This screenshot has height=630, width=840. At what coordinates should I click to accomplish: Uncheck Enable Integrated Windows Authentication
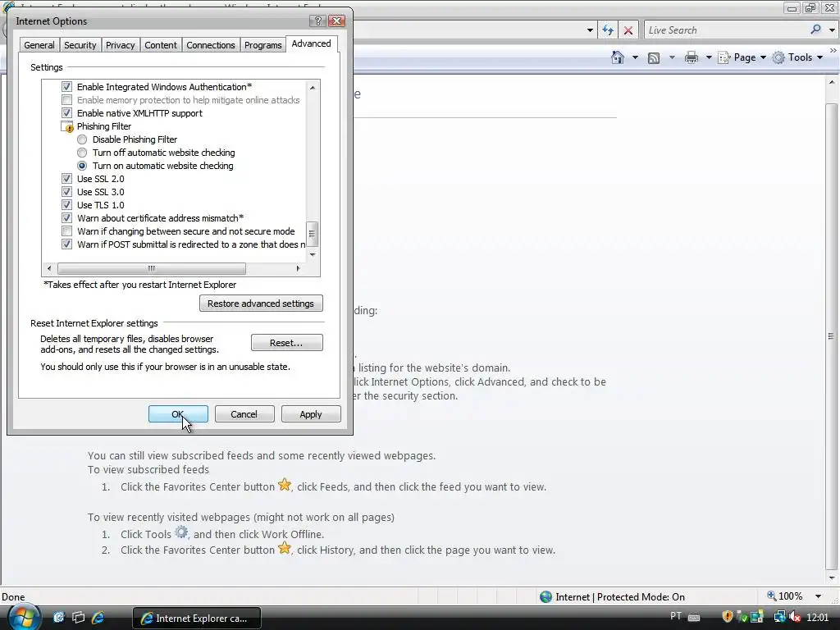coord(66,87)
